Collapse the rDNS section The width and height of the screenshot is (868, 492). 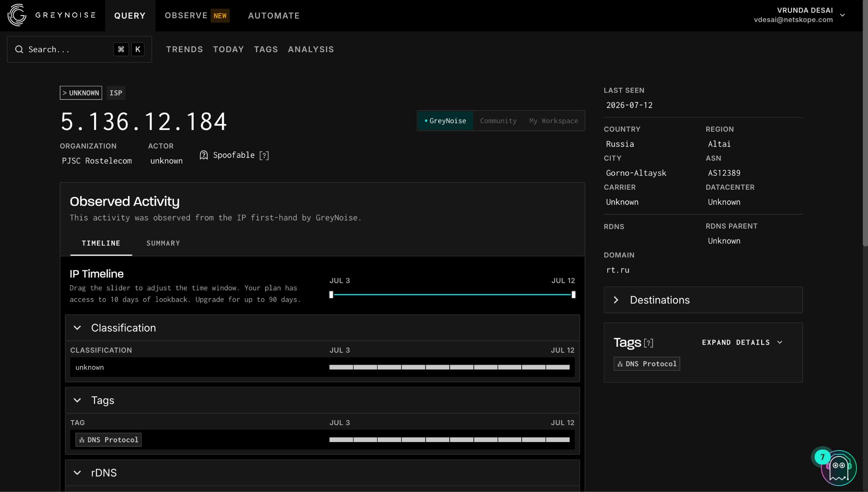77,473
